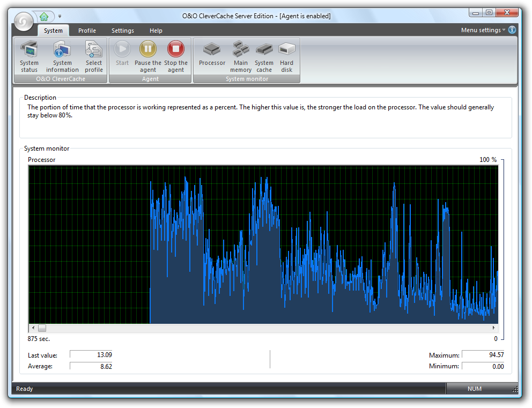532x408 pixels.
Task: Show the Main memory monitor
Action: coord(241,56)
